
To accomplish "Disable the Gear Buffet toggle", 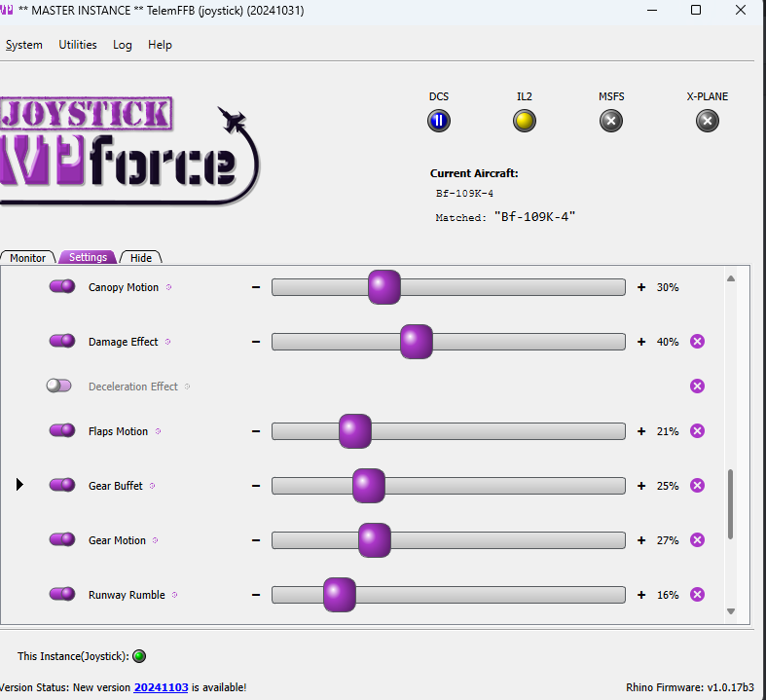I will 62,485.
